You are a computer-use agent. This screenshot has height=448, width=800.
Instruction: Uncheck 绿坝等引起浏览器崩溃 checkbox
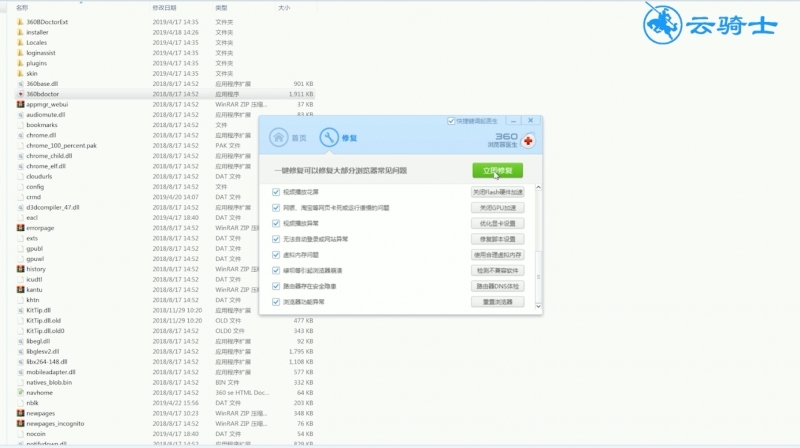276,270
